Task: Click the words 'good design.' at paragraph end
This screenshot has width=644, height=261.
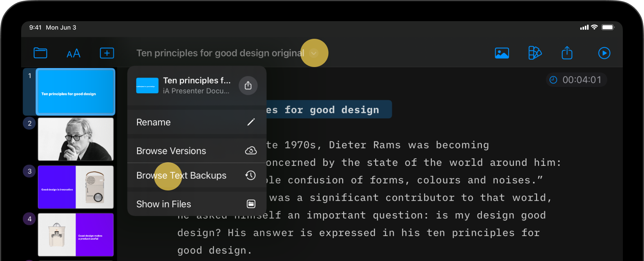Action: pos(215,250)
